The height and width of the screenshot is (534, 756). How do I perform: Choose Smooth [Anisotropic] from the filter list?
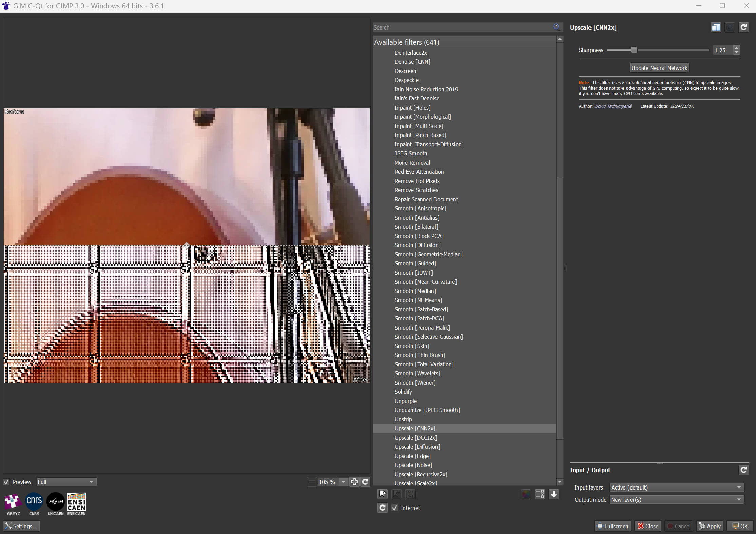click(420, 208)
